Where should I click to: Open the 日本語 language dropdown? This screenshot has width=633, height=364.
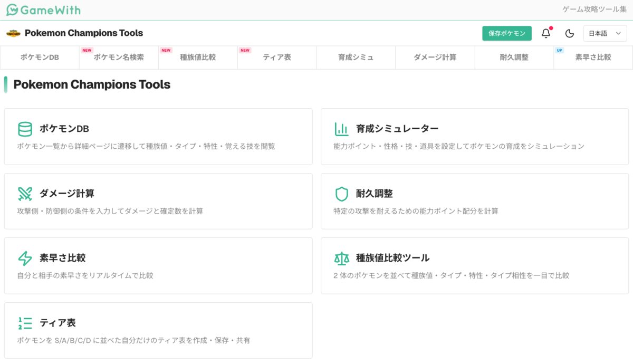tap(605, 33)
